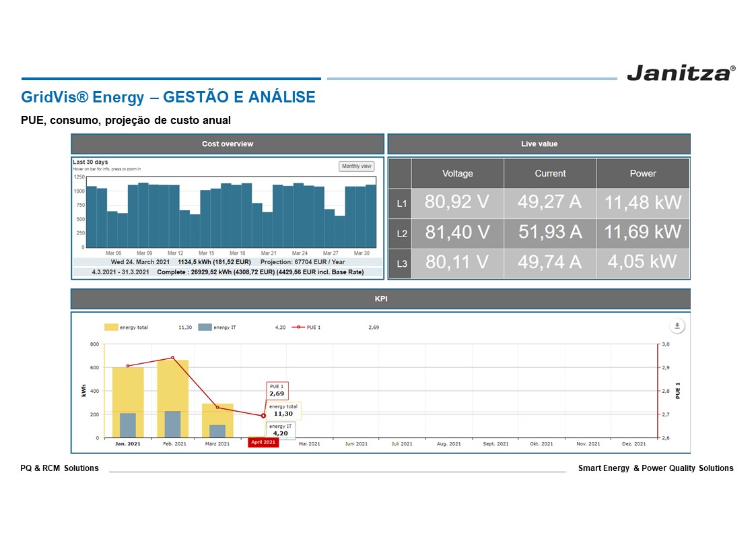
Task: Click the Jan. 2021 axis label
Action: [x=128, y=444]
